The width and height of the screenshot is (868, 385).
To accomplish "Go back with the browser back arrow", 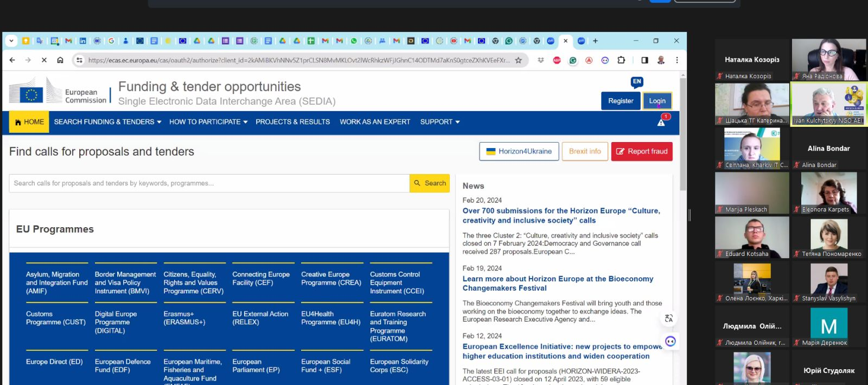I will click(x=12, y=60).
